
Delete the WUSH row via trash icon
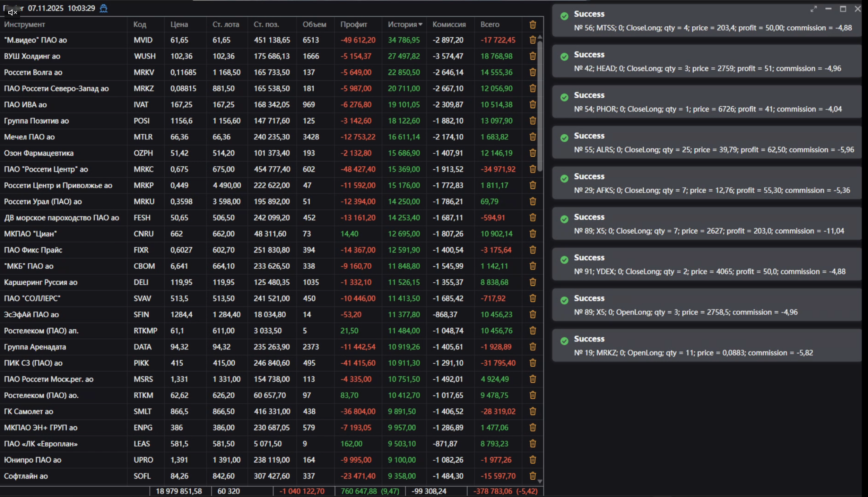click(x=532, y=56)
